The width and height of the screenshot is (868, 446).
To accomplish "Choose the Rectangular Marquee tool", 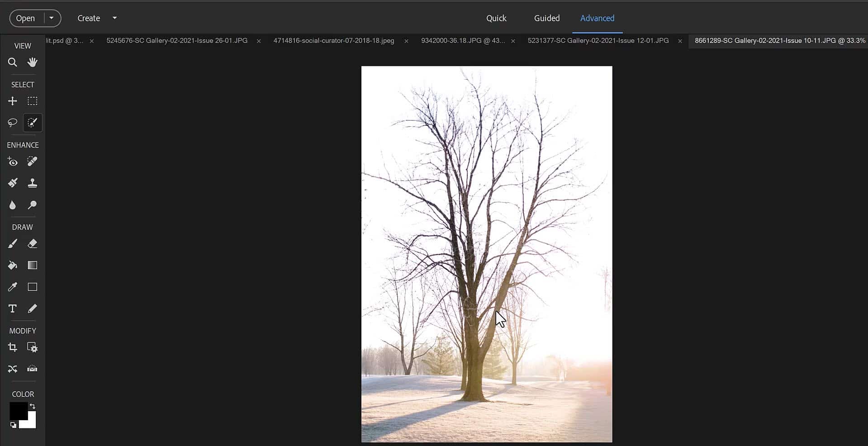I will (32, 101).
